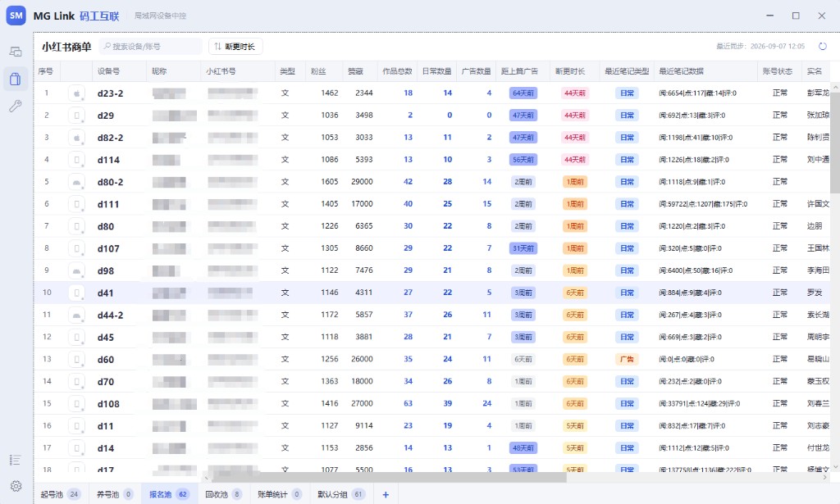Screen dimensions: 840x504
Task: Select device d11 cell
Action: tap(106, 426)
